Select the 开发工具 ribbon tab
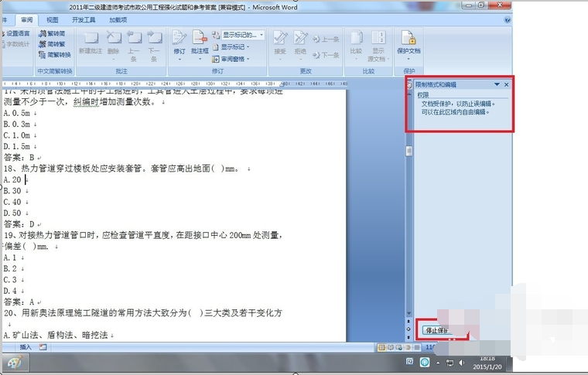 point(84,20)
